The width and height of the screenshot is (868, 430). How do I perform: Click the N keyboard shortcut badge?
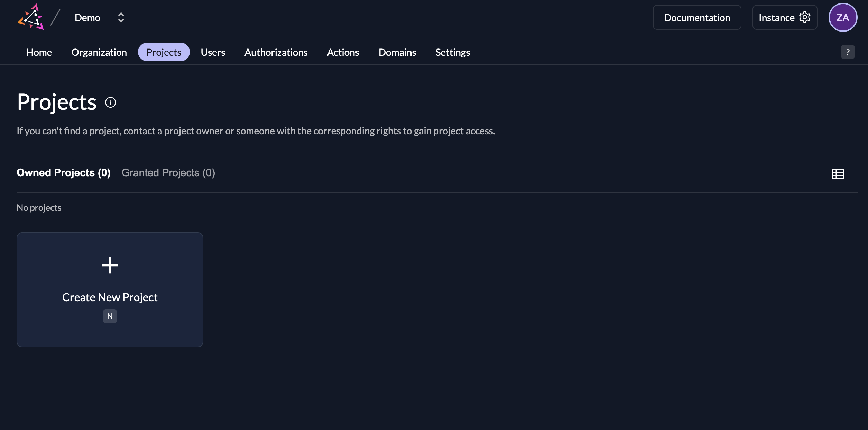[110, 316]
